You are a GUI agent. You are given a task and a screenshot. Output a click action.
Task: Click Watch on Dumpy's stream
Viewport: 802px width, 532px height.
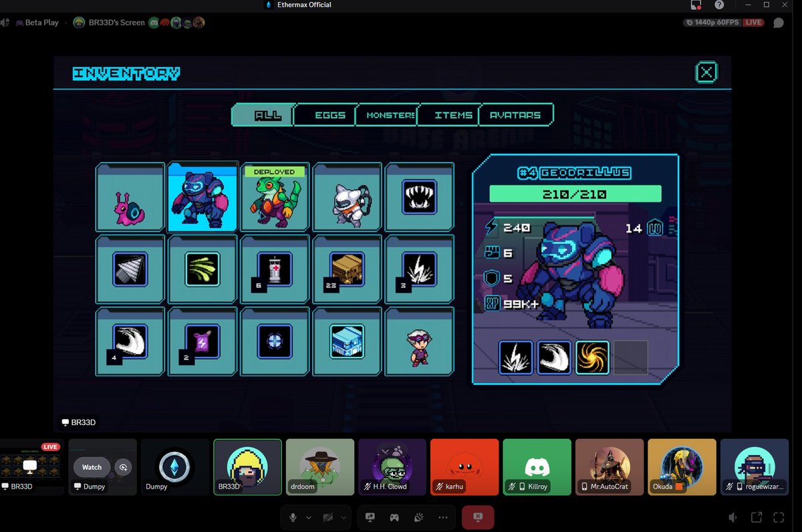[x=92, y=467]
